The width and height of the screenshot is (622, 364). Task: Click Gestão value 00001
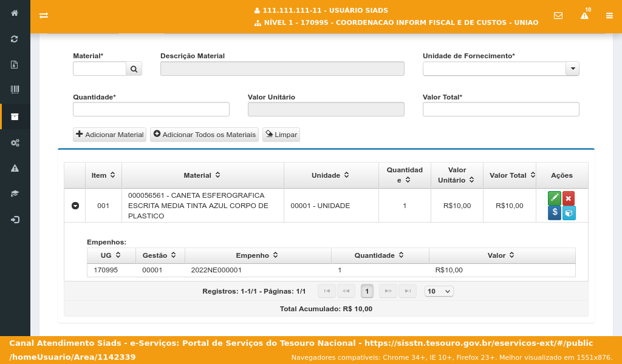152,270
